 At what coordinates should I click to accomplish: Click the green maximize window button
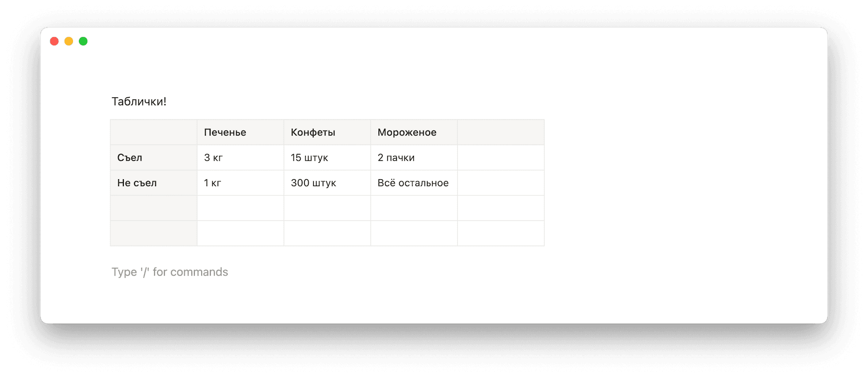[x=83, y=41]
